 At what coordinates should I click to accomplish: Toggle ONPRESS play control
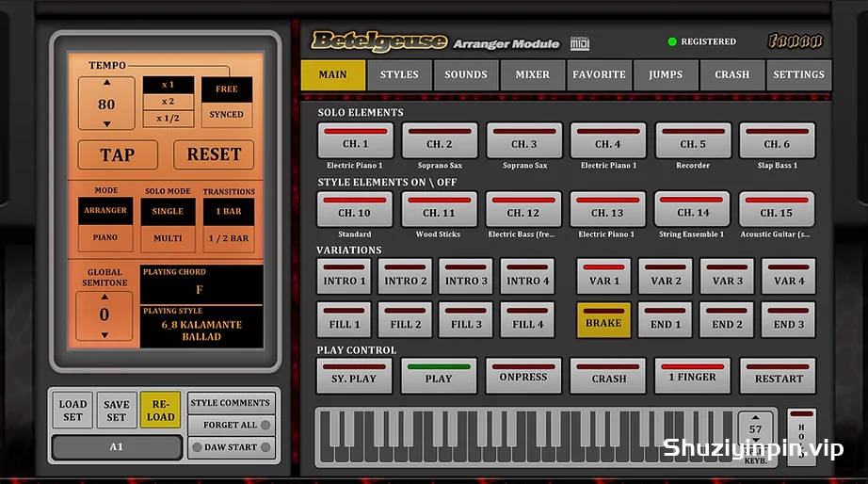point(523,376)
